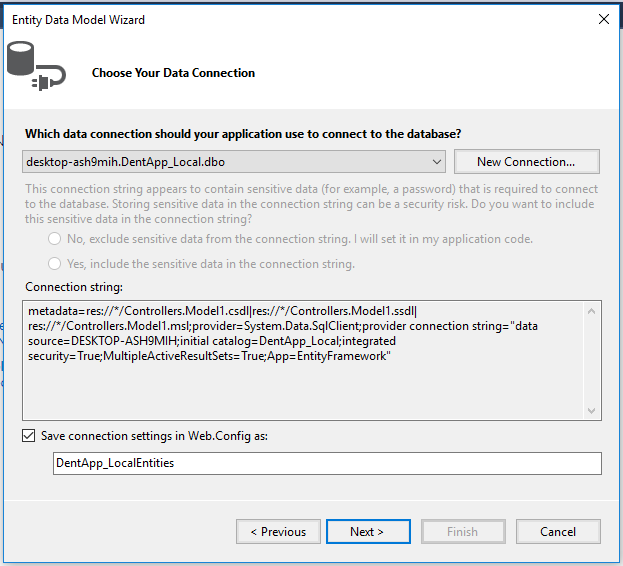Click the connection string scrollbar down arrow

click(x=592, y=410)
